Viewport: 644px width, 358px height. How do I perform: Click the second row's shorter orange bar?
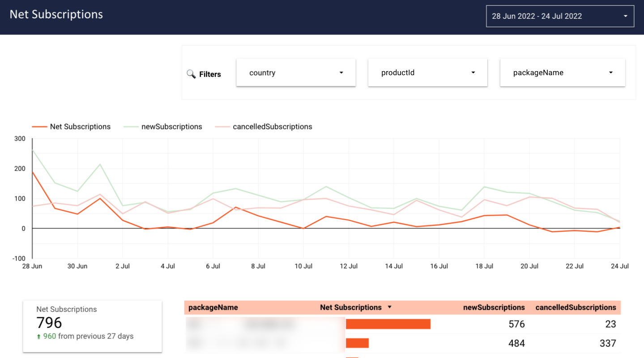(357, 343)
